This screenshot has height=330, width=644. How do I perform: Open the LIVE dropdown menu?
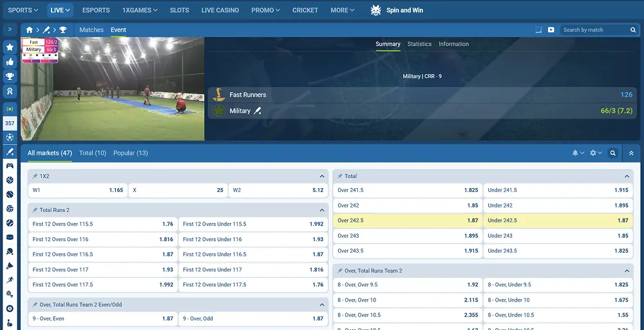point(60,10)
